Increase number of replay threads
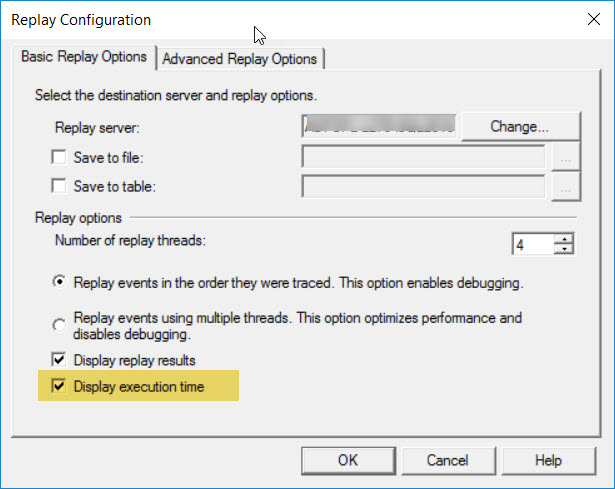The image size is (615, 489). coord(566,238)
